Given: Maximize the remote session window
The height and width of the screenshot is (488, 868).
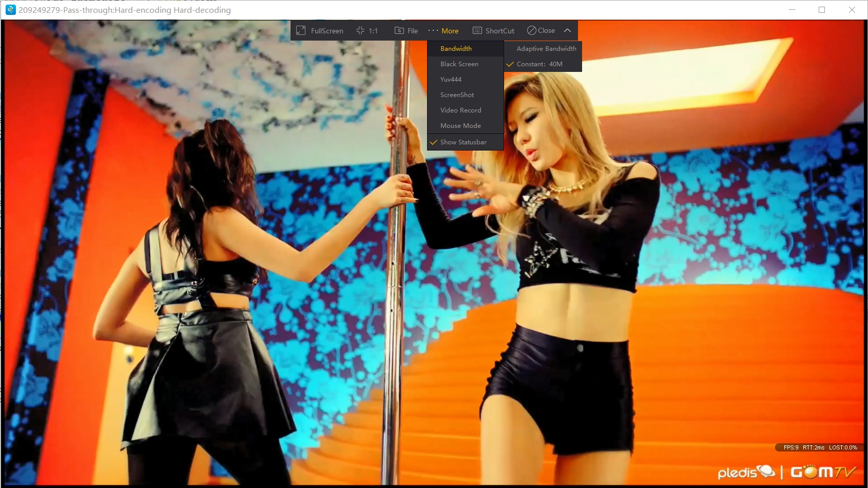Looking at the screenshot, I should point(822,10).
